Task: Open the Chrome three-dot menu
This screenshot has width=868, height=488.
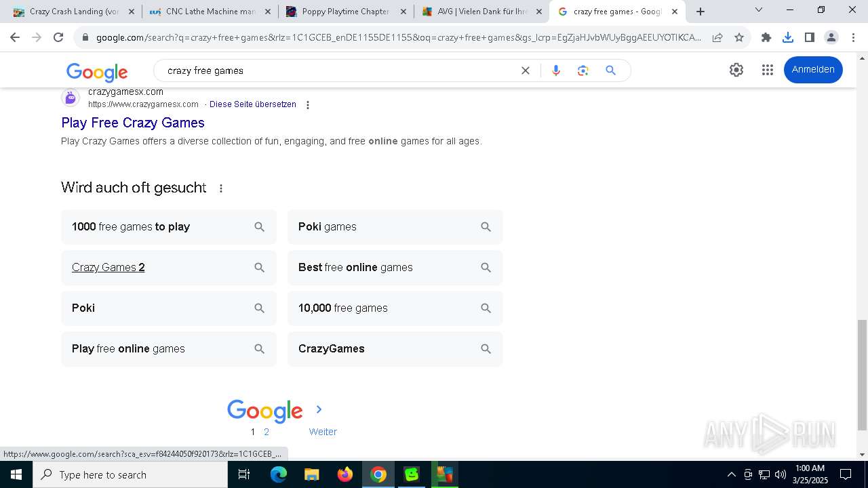Action: [x=853, y=37]
